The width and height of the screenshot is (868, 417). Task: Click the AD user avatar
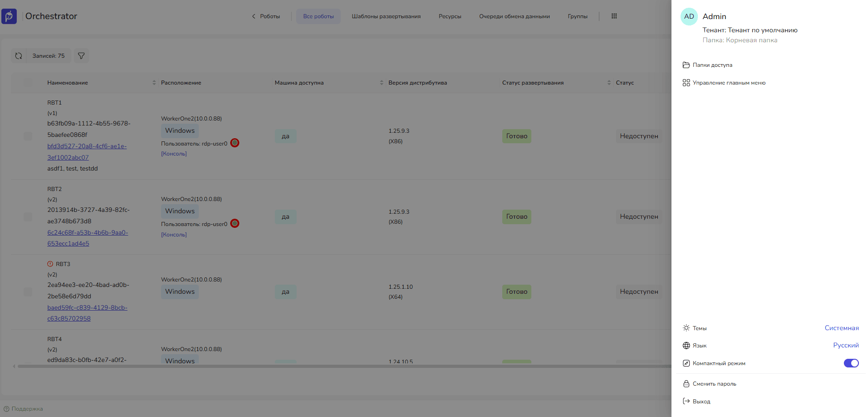[x=689, y=17]
